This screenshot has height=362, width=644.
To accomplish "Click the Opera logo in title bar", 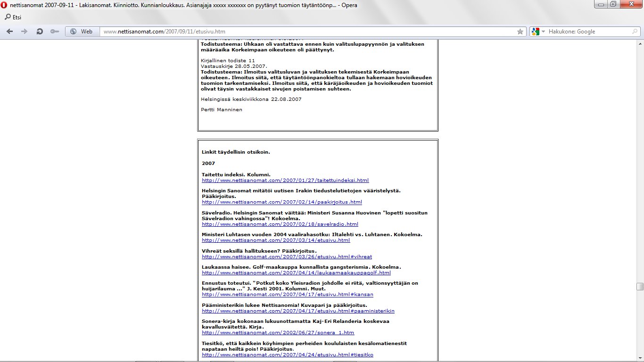I will coord(4,5).
